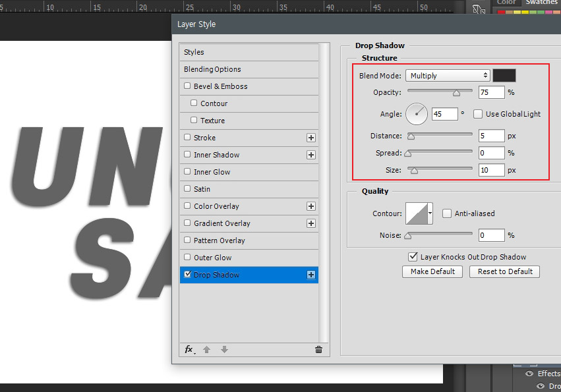Enable the Outer Glow checkbox
Viewport: 561px width, 392px height.
coord(187,257)
